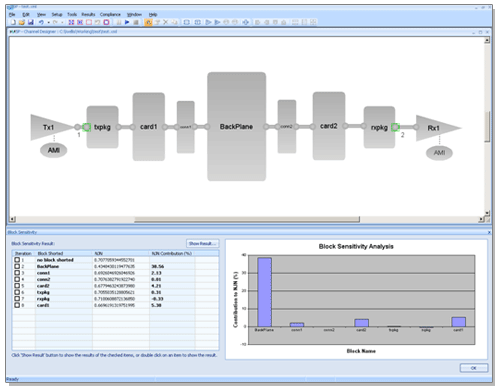500x390 pixels.
Task: Open the Compliance menu
Action: [x=110, y=14]
